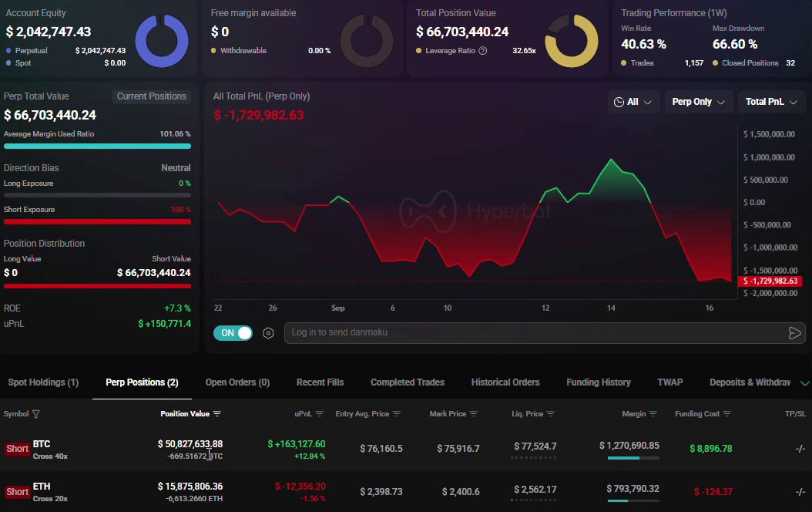Select the Perp Positions (2) tab
The height and width of the screenshot is (512, 812).
point(142,382)
